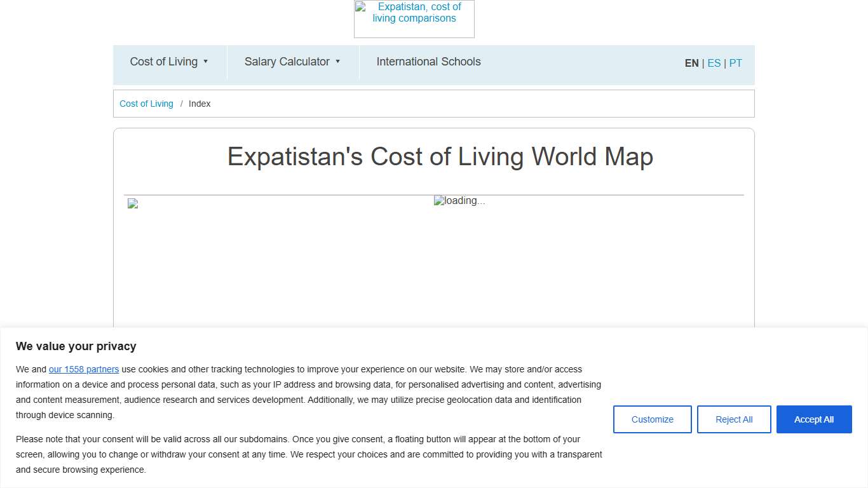The height and width of the screenshot is (488, 868).
Task: Open the Cost of Living navigation menu
Action: click(163, 62)
